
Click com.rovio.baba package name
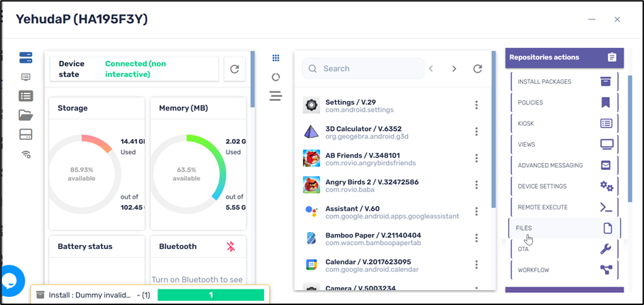tap(350, 190)
